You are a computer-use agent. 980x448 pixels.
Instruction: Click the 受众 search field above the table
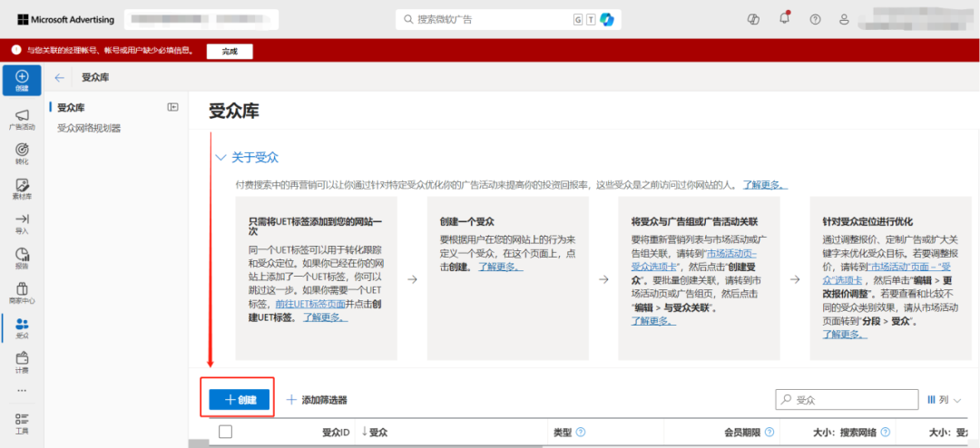click(x=847, y=399)
